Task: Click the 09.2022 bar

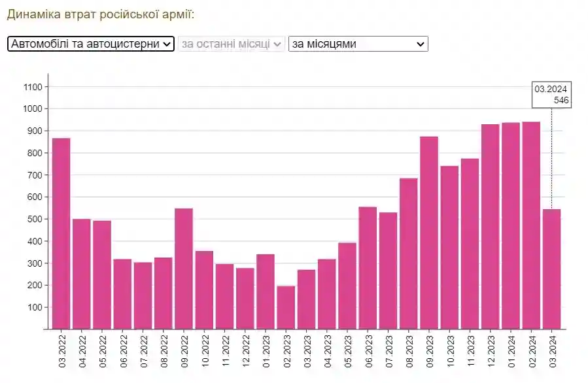Action: [x=184, y=269]
